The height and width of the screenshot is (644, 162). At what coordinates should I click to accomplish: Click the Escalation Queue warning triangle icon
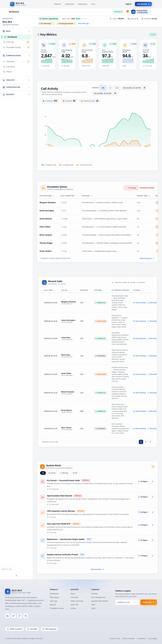point(43,188)
